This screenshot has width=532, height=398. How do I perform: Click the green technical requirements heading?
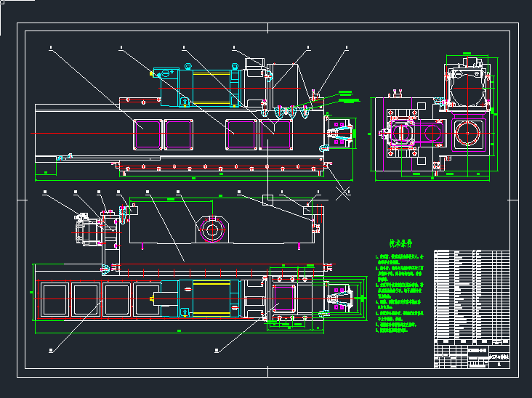click(x=400, y=243)
